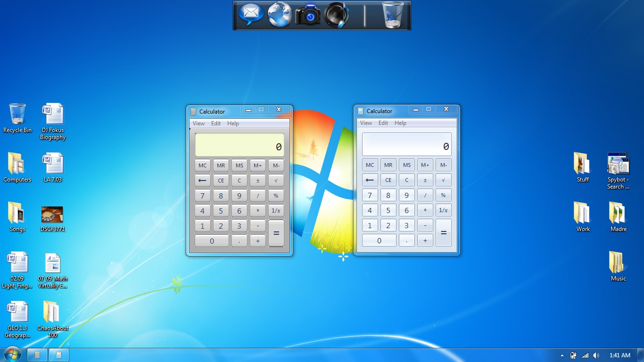Screen dimensions: 644x362
Task: Click the 0 key in the left Calculator
Action: pos(212,241)
